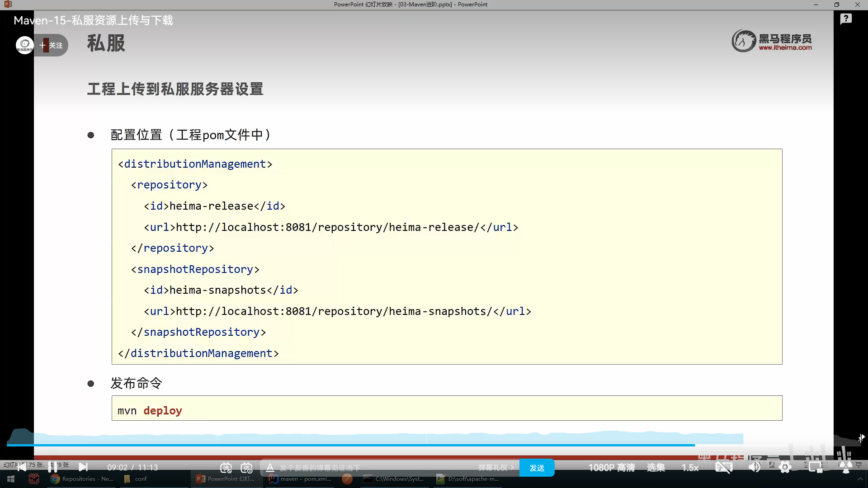Toggle danmaku comments display off
The height and width of the screenshot is (488, 868).
(226, 468)
